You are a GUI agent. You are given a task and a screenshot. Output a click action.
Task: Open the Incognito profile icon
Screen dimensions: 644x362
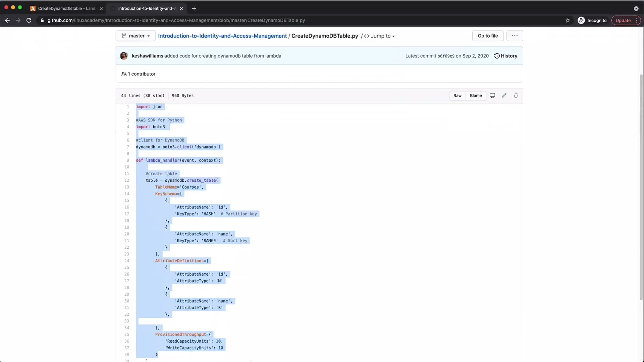(581, 20)
